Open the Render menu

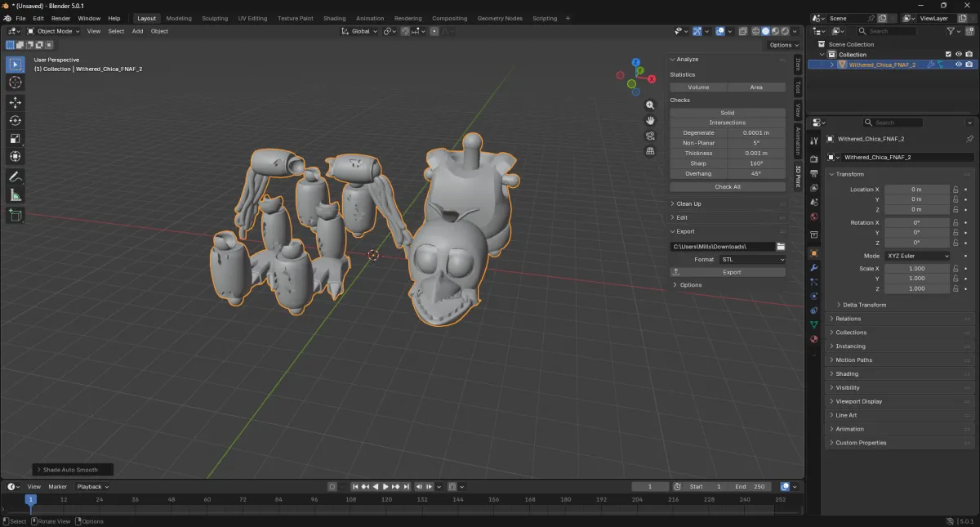point(61,18)
